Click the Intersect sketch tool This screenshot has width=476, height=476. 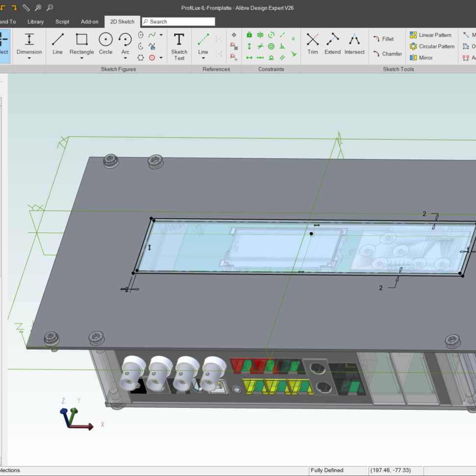click(x=354, y=43)
